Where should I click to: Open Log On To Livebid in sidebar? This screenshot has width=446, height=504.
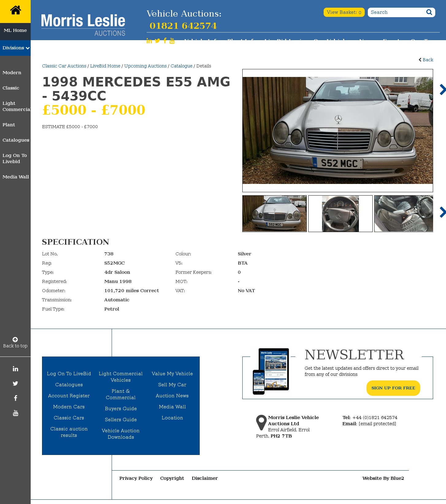[x=15, y=158]
